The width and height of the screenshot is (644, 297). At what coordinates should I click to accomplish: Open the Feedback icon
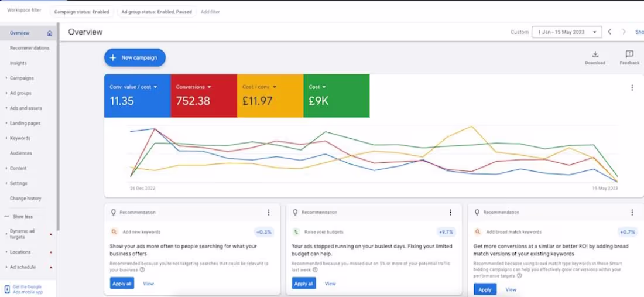pyautogui.click(x=629, y=54)
